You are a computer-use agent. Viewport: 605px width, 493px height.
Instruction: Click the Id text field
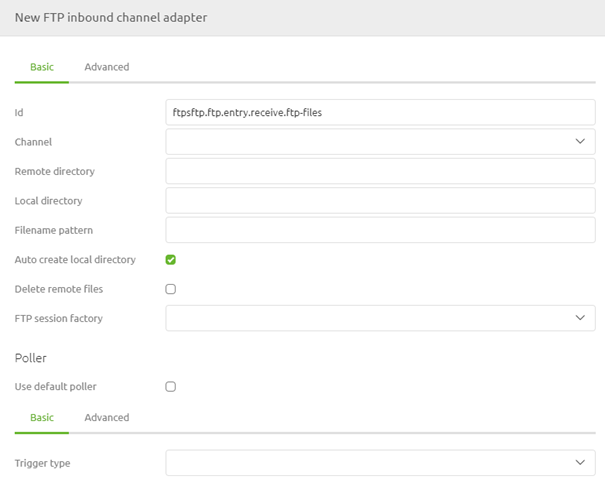coord(380,112)
